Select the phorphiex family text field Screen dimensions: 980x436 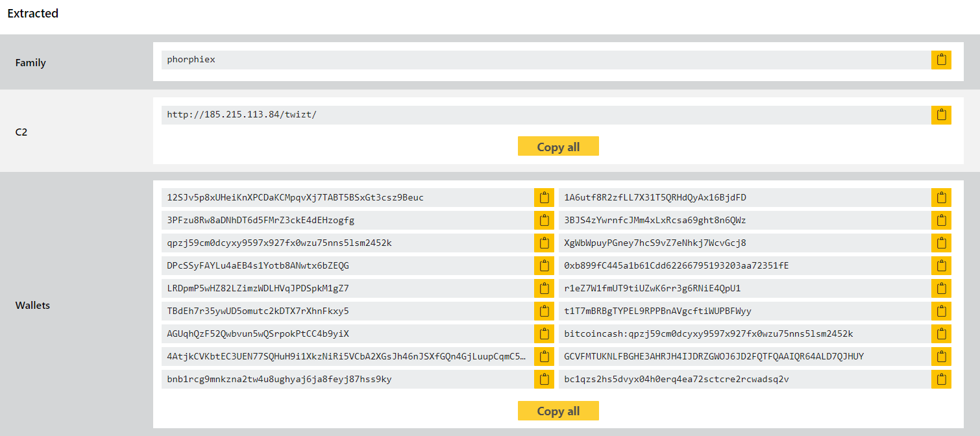pyautogui.click(x=546, y=60)
